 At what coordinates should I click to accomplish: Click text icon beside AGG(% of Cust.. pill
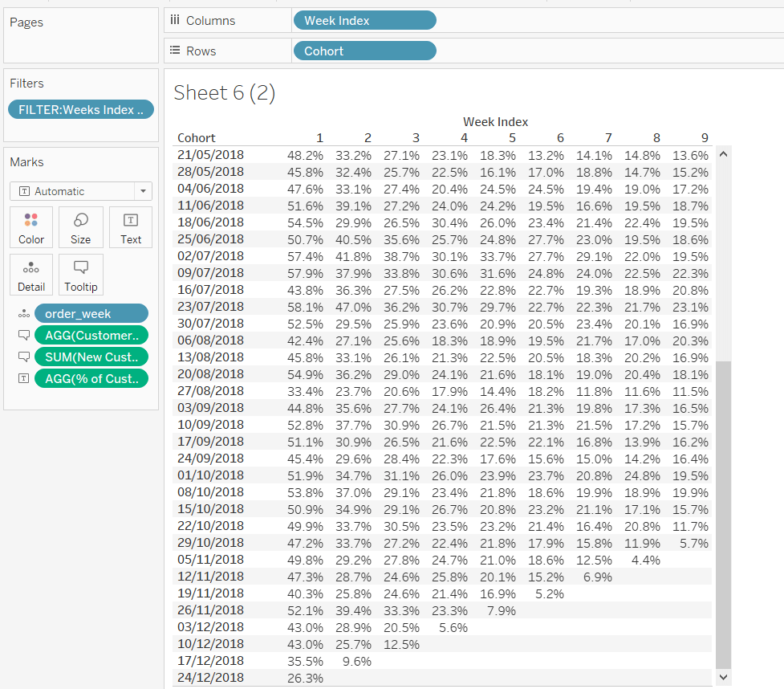(22, 378)
